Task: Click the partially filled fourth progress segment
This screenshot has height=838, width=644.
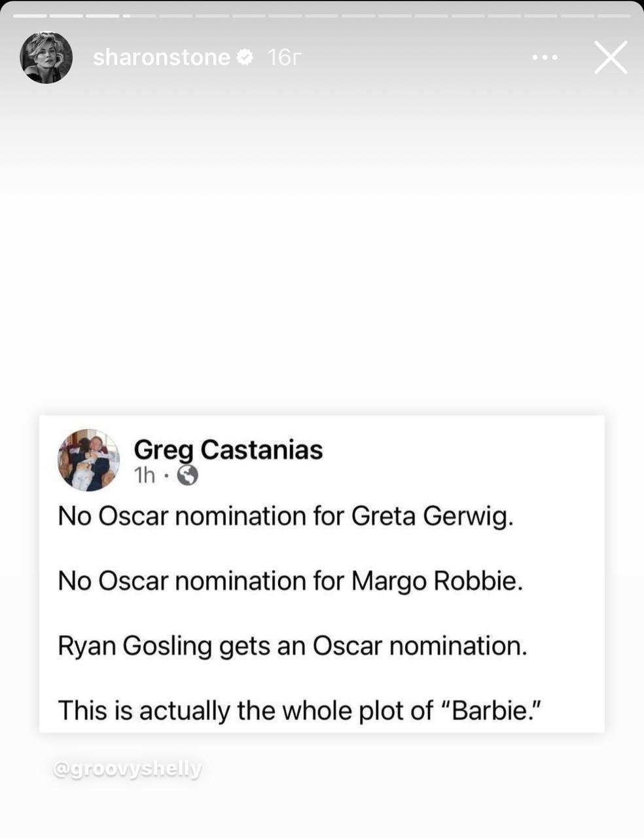Action: click(x=139, y=15)
